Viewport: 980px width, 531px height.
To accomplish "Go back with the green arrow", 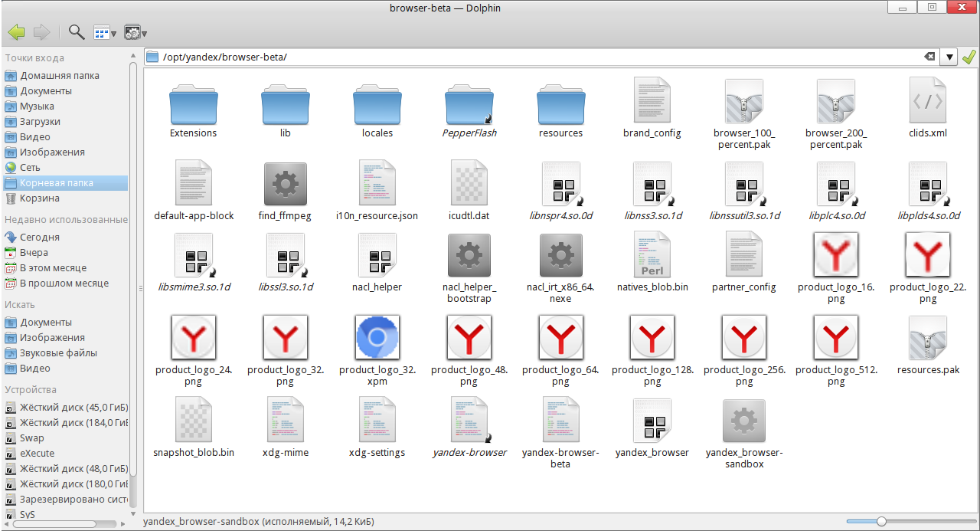I will (16, 32).
